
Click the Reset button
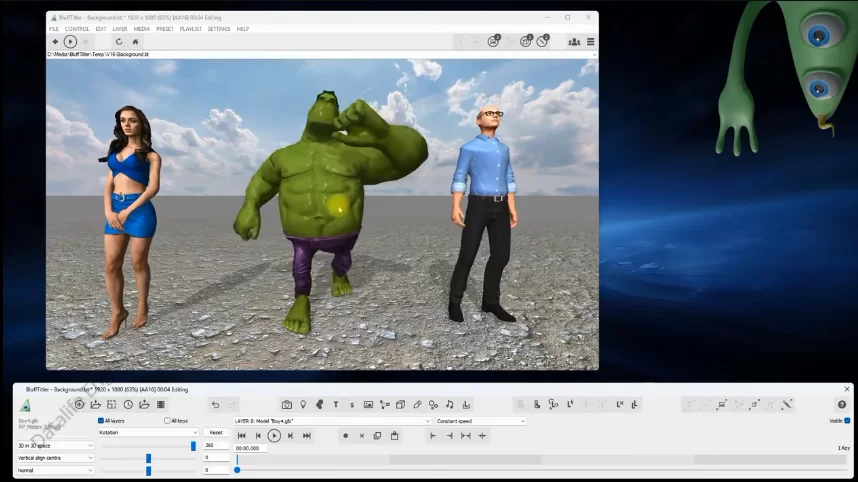216,433
